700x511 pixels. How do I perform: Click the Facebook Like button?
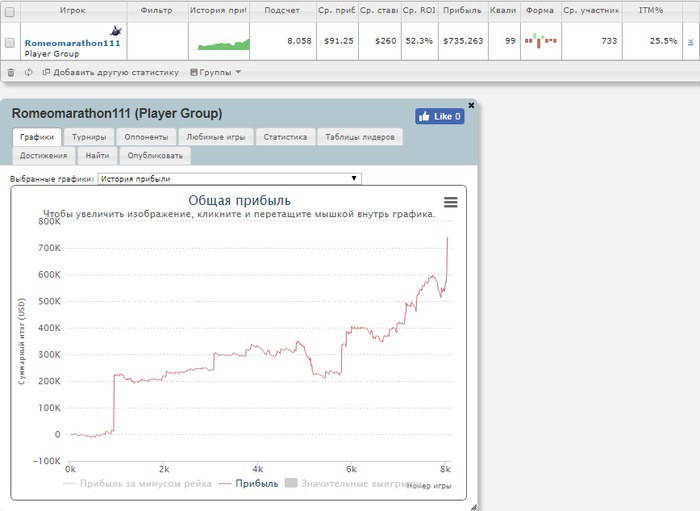440,116
